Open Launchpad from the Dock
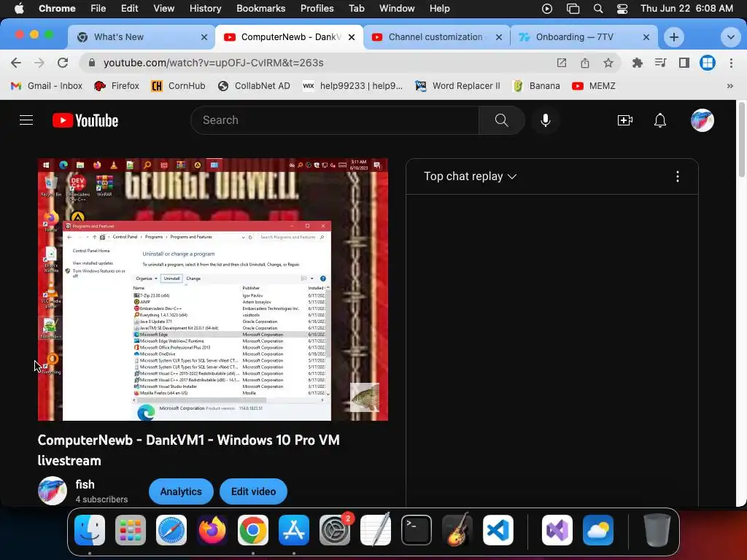Screen dimensions: 747x560 pos(131,530)
